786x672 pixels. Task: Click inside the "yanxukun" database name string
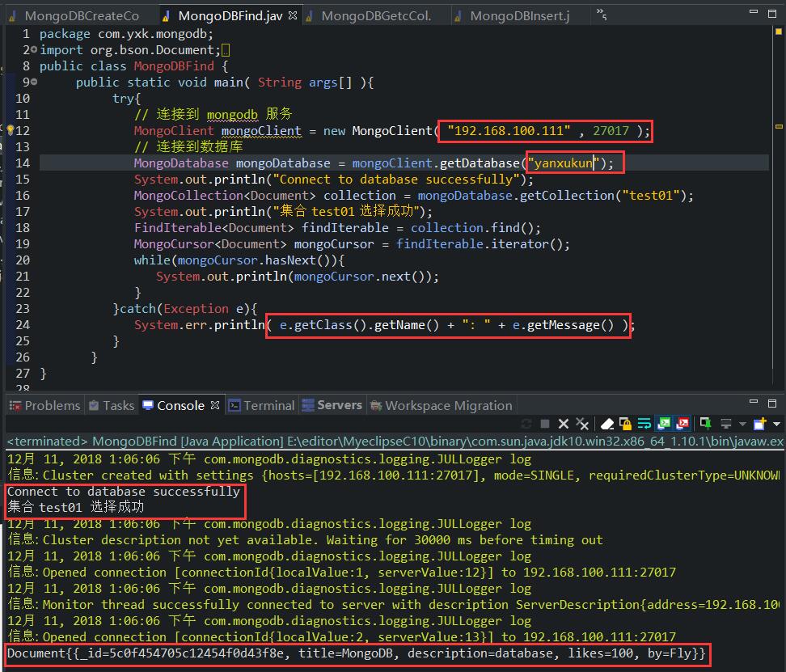coord(564,163)
